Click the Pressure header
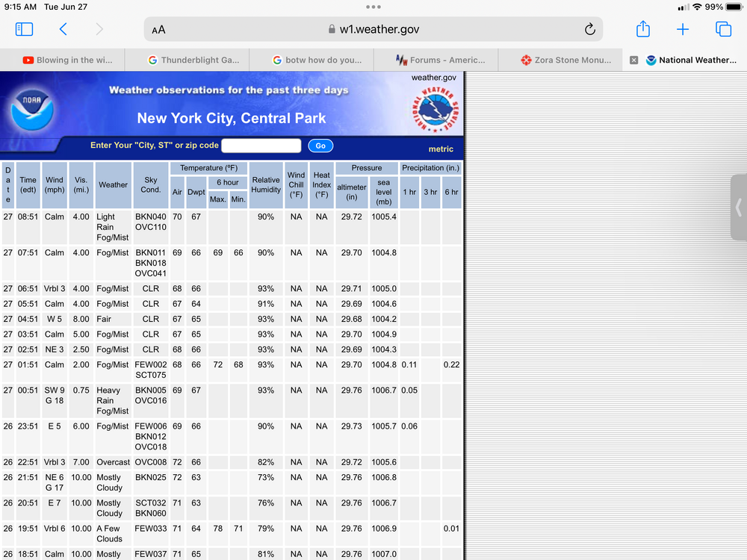The image size is (747, 560). tap(366, 168)
